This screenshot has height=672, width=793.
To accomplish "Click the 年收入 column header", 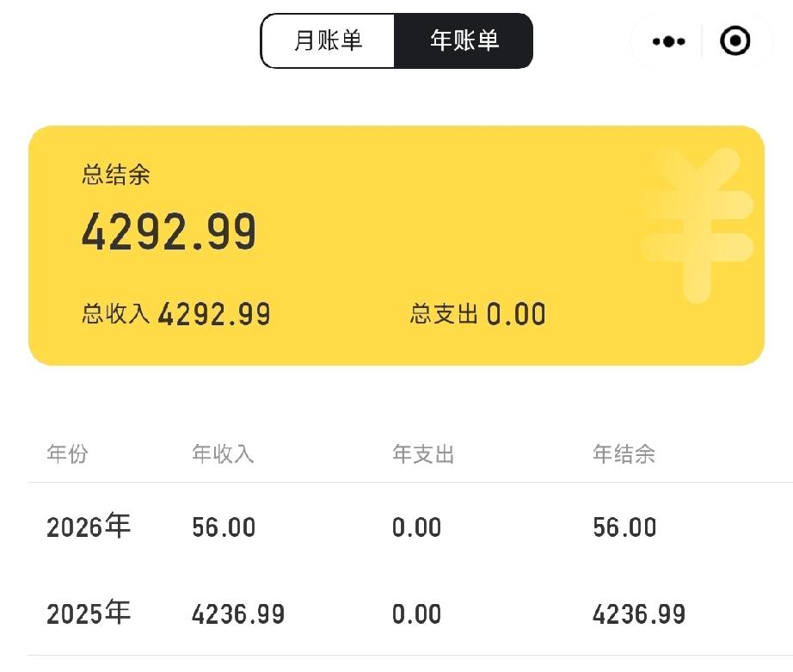I will pos(223,453).
